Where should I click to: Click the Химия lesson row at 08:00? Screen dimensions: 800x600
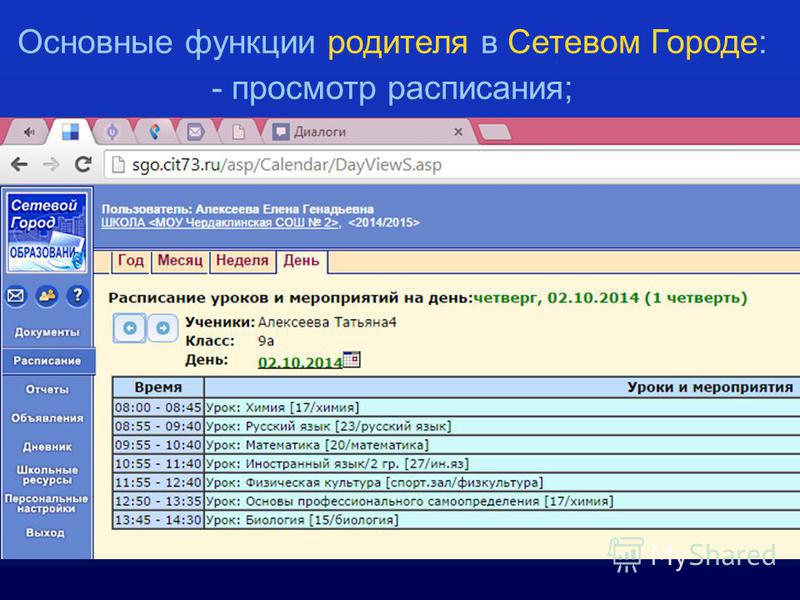click(502, 408)
